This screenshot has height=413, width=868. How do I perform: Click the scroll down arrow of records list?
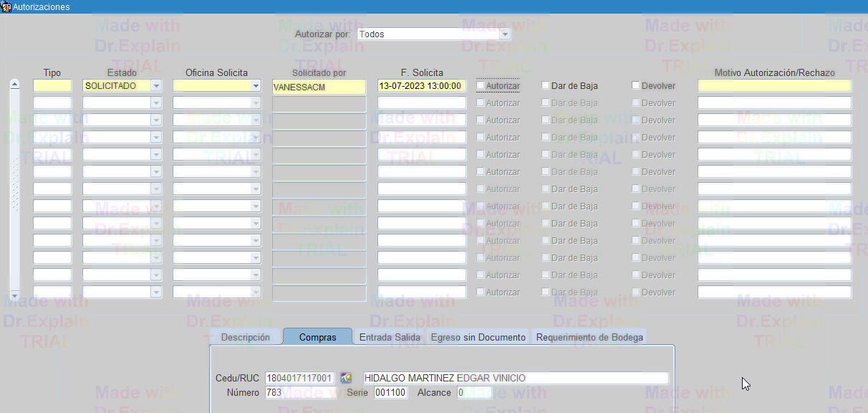click(14, 295)
